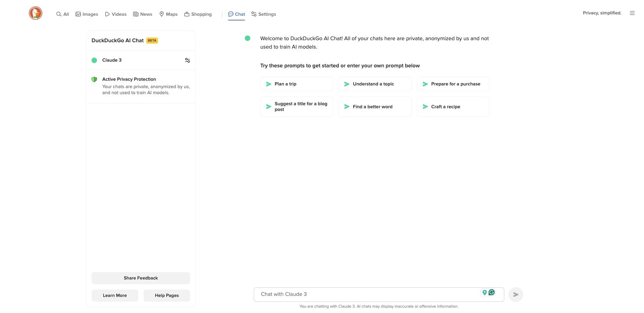Open the hamburger menu

[632, 13]
